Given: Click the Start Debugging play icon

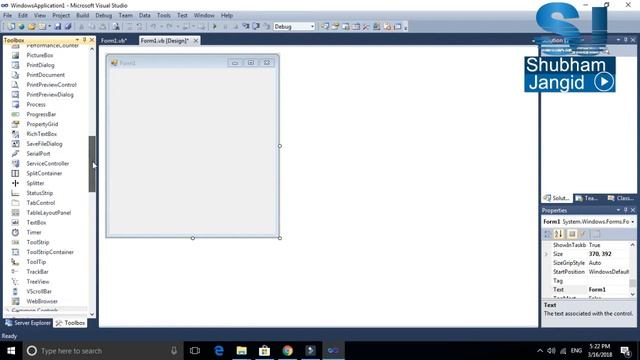Looking at the screenshot, I should click(215, 27).
